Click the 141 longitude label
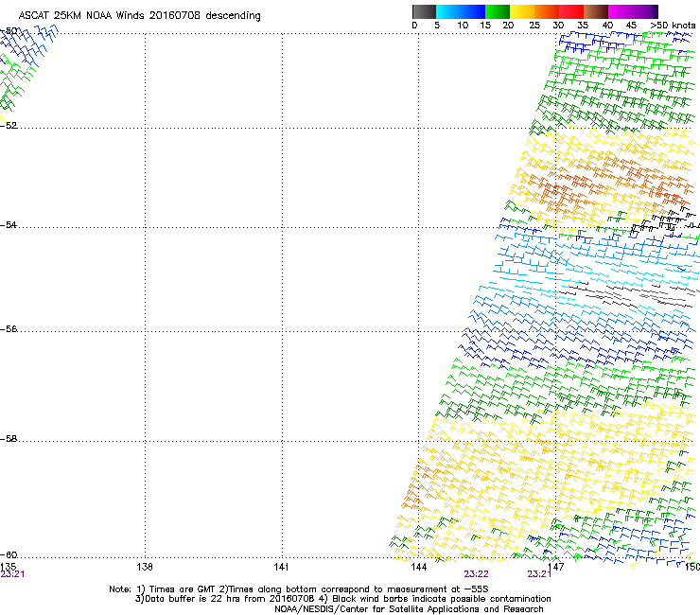 point(281,567)
